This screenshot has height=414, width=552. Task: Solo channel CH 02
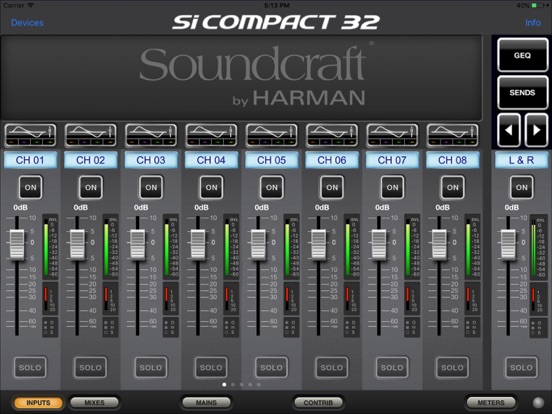(x=91, y=368)
